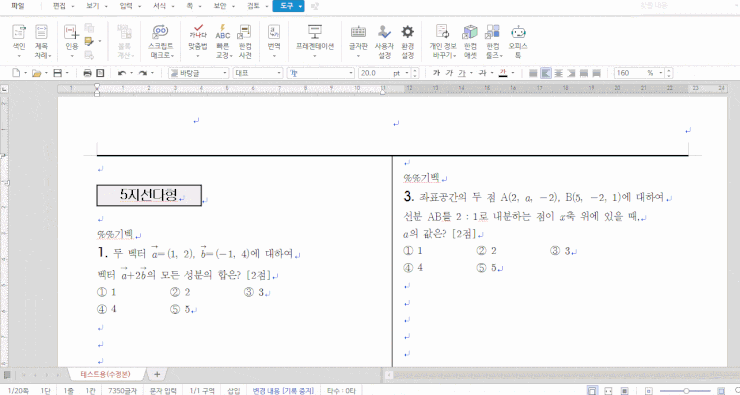Select left alignment button

546,73
